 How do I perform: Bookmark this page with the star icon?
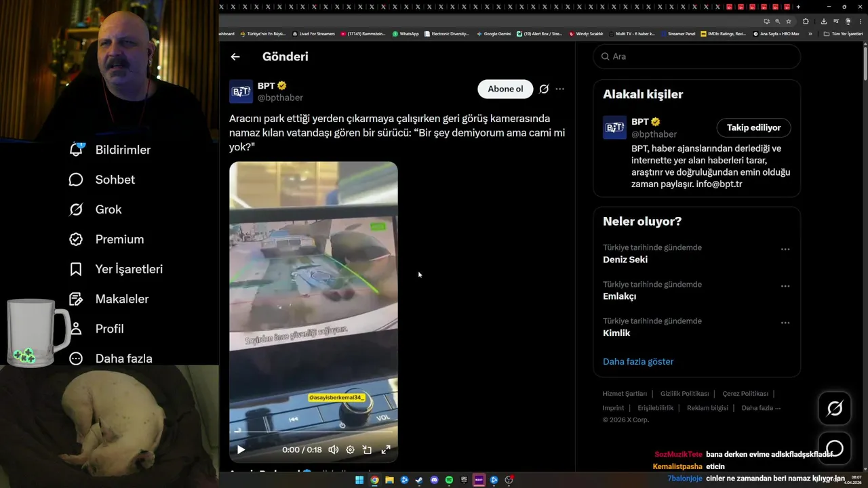click(x=788, y=21)
